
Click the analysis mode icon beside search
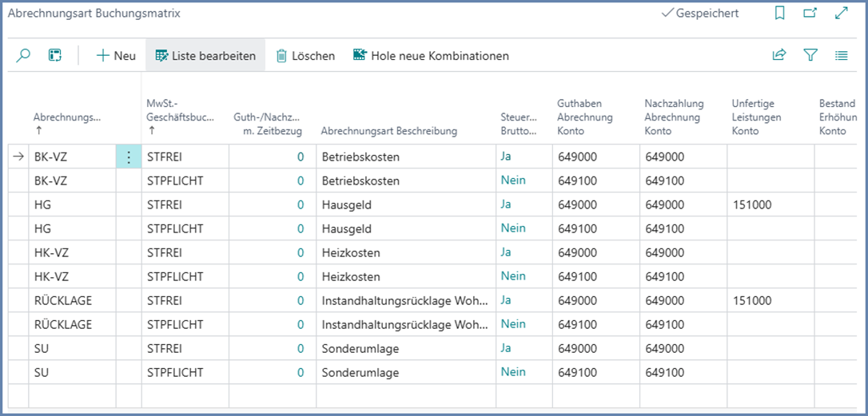(55, 55)
